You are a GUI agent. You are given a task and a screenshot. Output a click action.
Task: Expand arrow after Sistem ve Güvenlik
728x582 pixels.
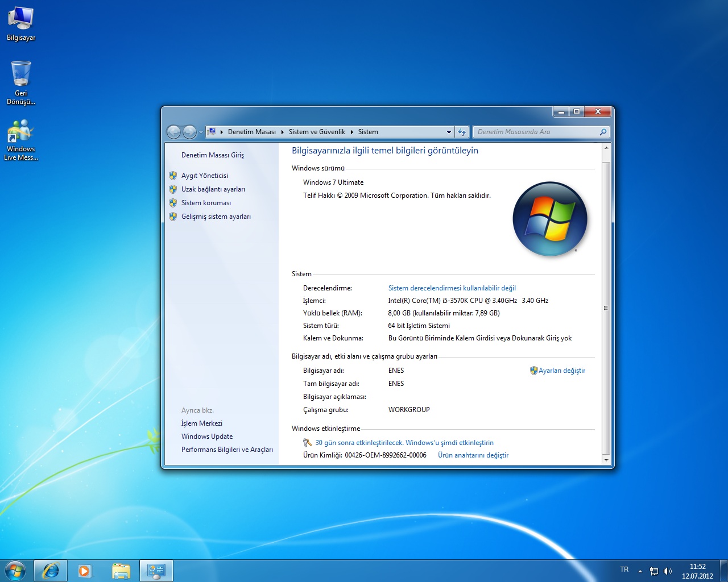pyautogui.click(x=352, y=132)
